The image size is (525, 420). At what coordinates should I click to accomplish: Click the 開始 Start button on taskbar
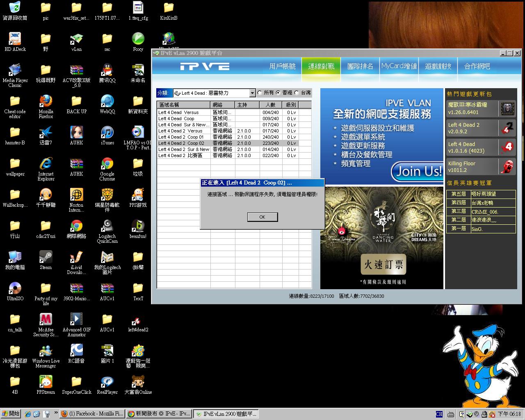(11, 414)
